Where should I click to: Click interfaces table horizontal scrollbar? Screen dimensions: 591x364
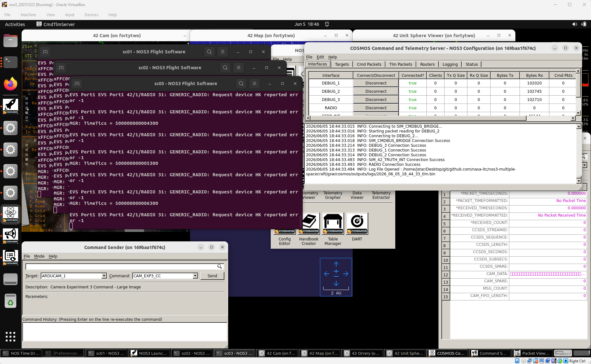(x=440, y=118)
